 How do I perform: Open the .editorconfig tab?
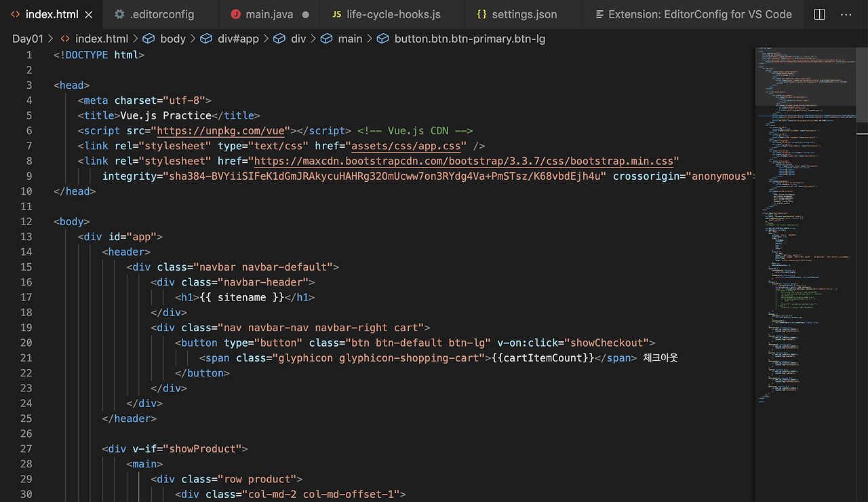click(161, 14)
